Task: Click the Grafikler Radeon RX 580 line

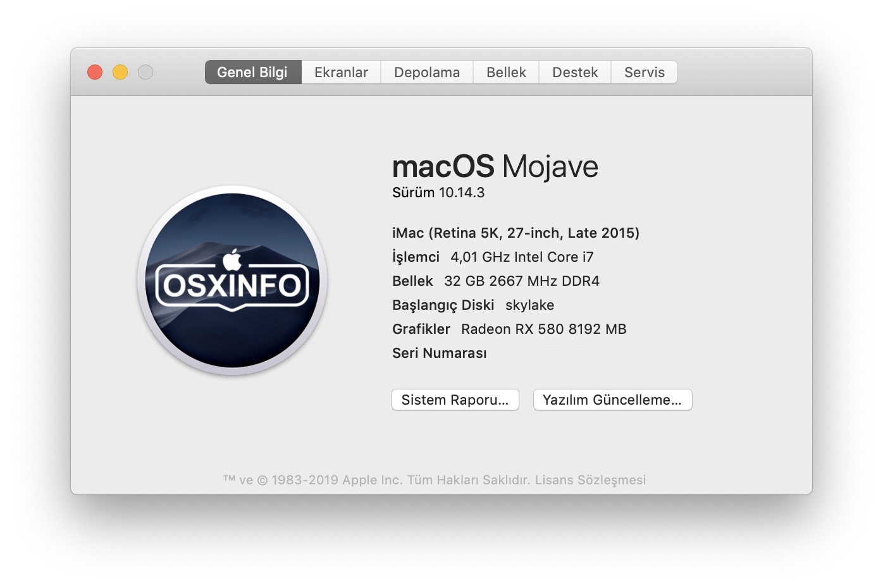Action: (509, 329)
